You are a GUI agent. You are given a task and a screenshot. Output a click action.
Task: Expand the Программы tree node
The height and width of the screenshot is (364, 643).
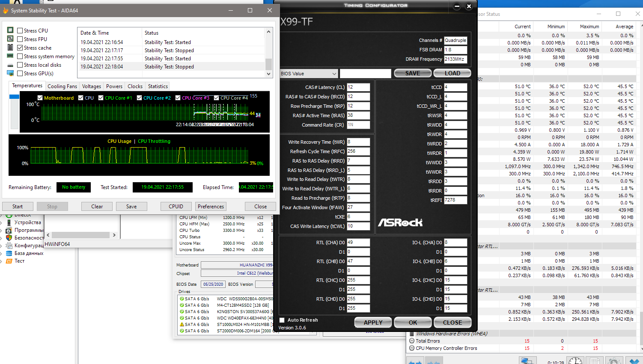[1, 230]
